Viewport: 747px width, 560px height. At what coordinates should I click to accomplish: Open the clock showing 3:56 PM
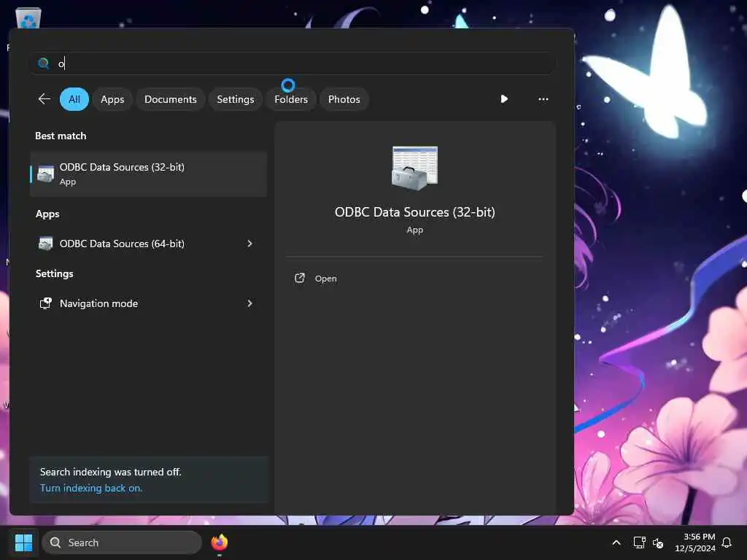coord(694,542)
